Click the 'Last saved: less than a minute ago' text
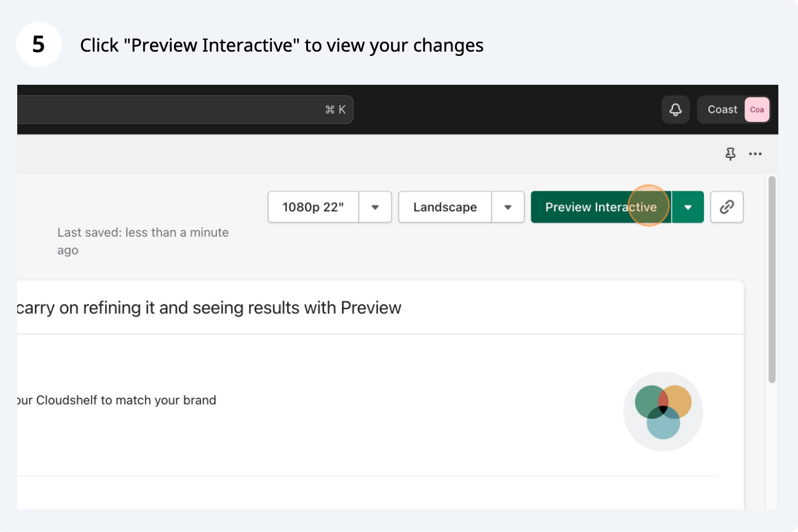 coord(143,241)
